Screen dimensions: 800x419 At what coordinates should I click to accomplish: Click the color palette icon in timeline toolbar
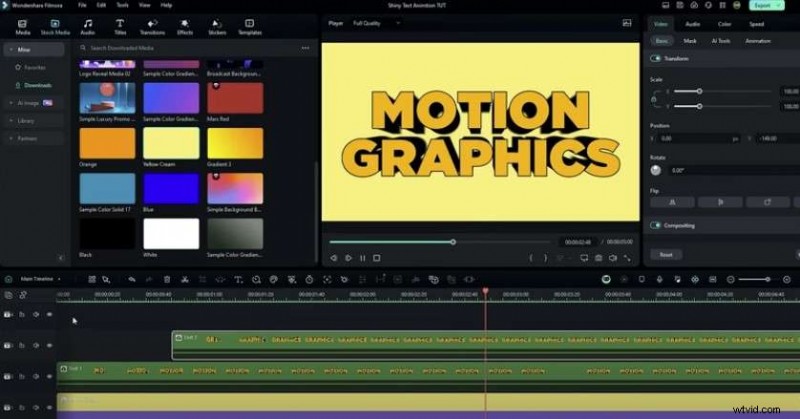click(273, 280)
